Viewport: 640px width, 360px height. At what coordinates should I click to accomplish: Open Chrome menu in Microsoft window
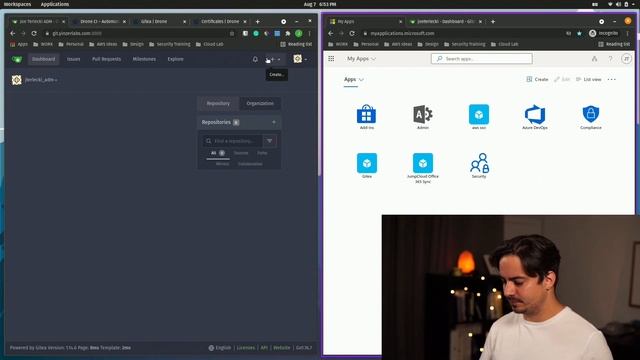coord(627,33)
